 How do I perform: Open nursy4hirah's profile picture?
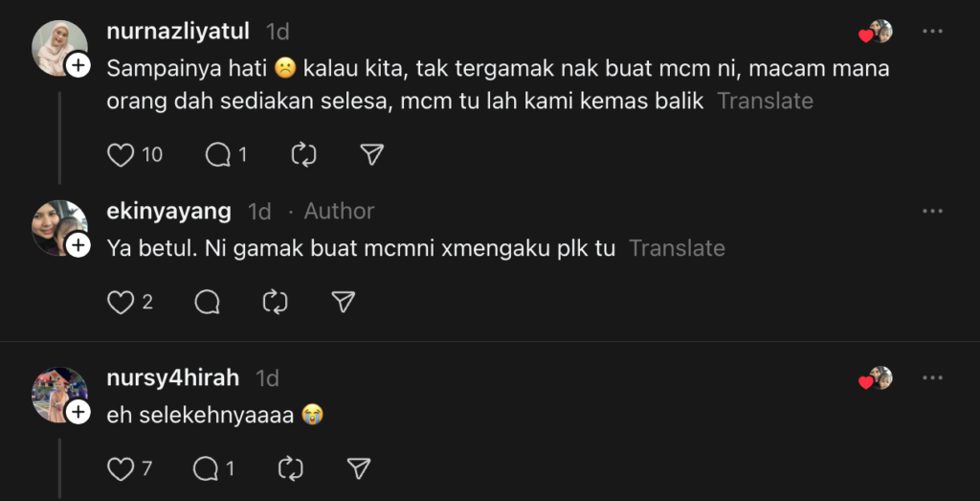click(59, 395)
